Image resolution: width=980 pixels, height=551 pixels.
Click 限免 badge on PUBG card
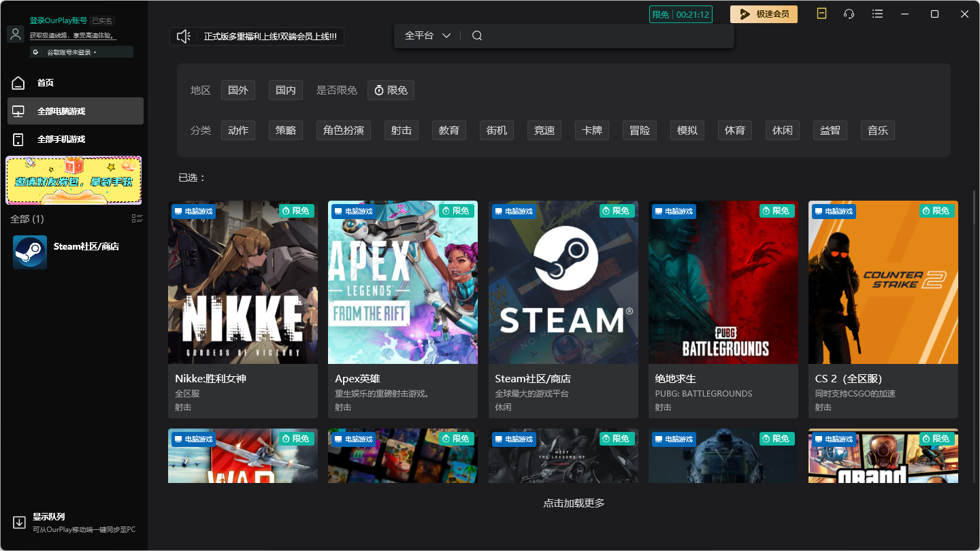coord(777,211)
